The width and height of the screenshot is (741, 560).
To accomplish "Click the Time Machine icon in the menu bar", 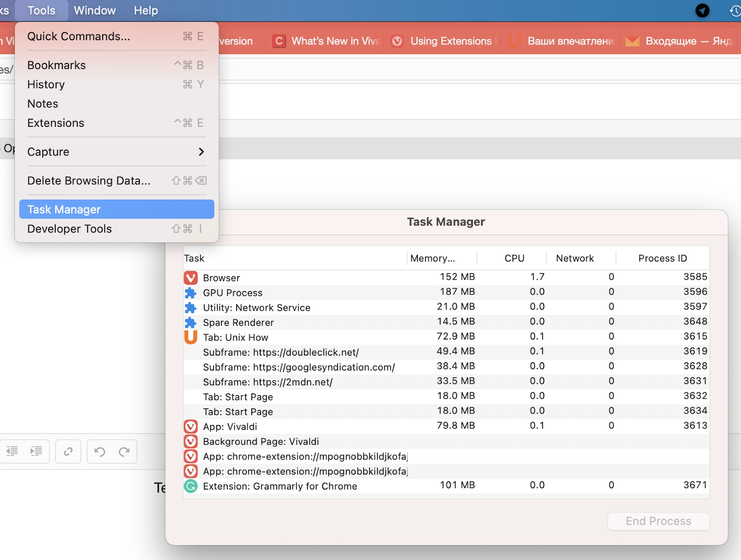I will coord(735,10).
